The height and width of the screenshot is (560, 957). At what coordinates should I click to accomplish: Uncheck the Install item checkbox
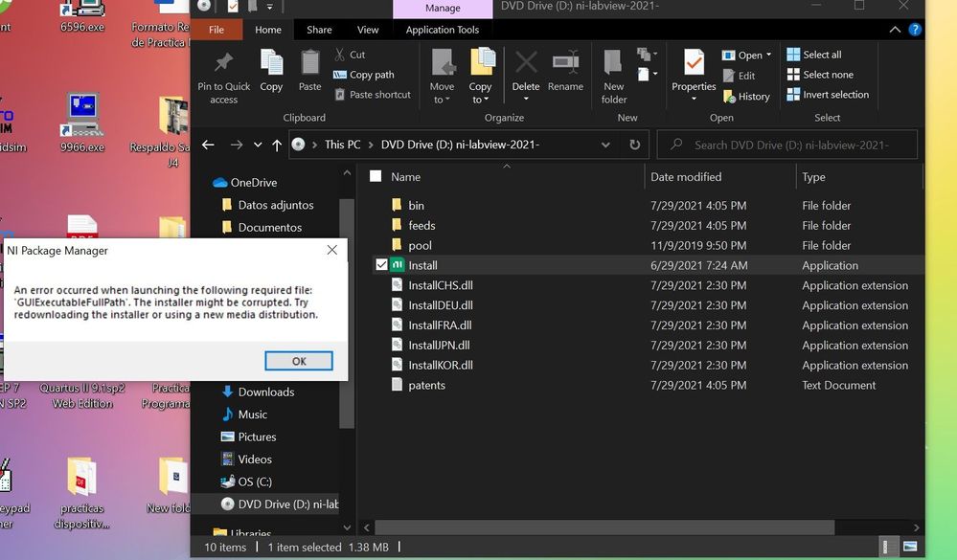[x=381, y=265]
